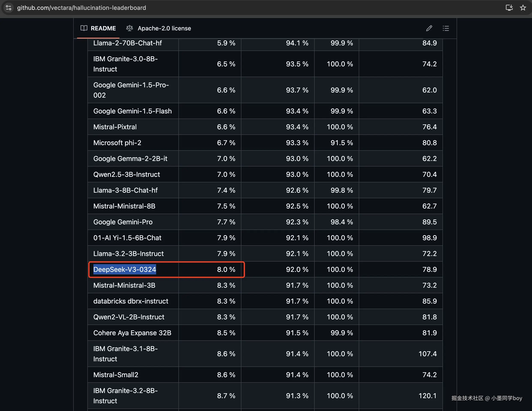Click the site information icon in address bar
Image resolution: width=532 pixels, height=411 pixels.
click(9, 8)
